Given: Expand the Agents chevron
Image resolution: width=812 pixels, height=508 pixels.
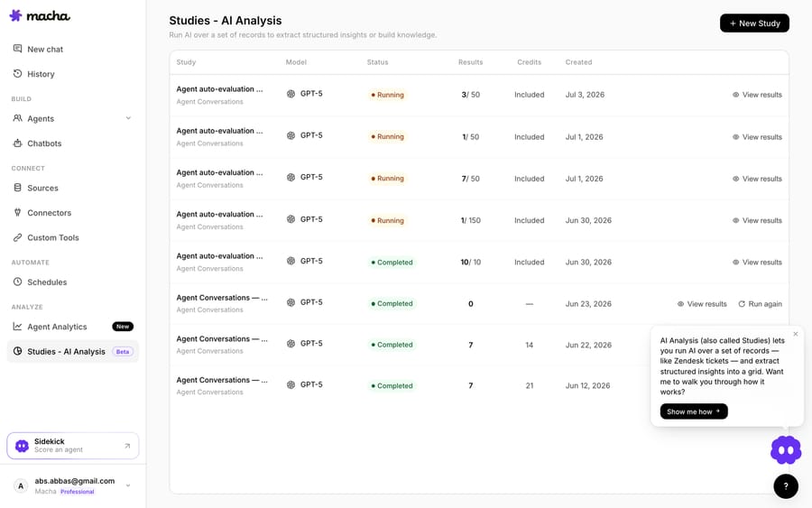Looking at the screenshot, I should tap(128, 118).
